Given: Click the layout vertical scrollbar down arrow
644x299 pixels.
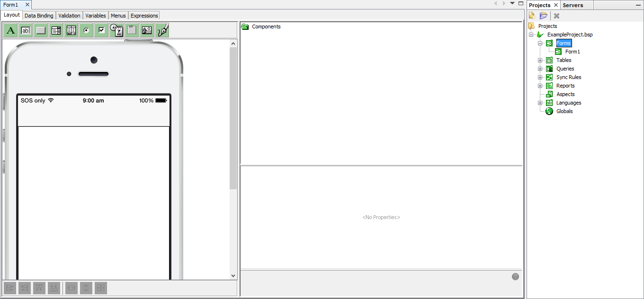Looking at the screenshot, I should click(x=233, y=275).
